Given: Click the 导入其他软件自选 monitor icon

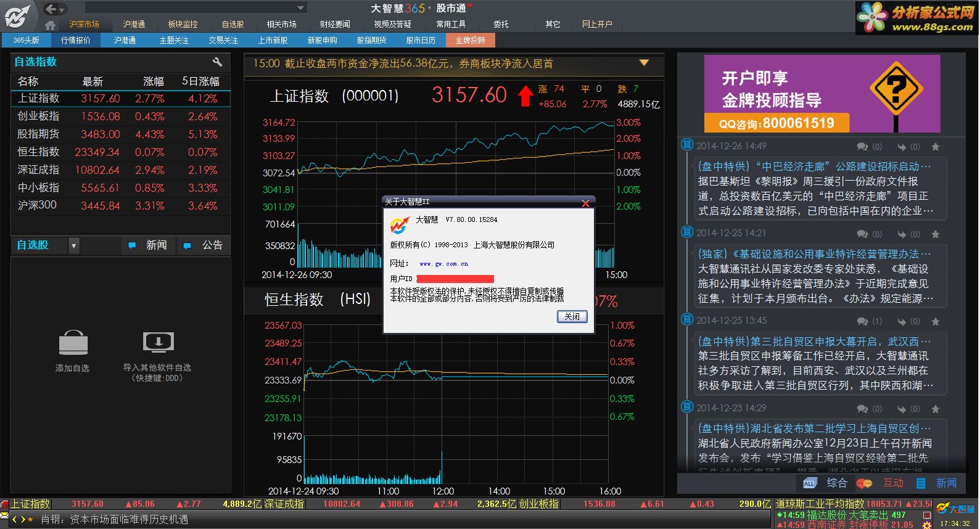Looking at the screenshot, I should tap(158, 342).
